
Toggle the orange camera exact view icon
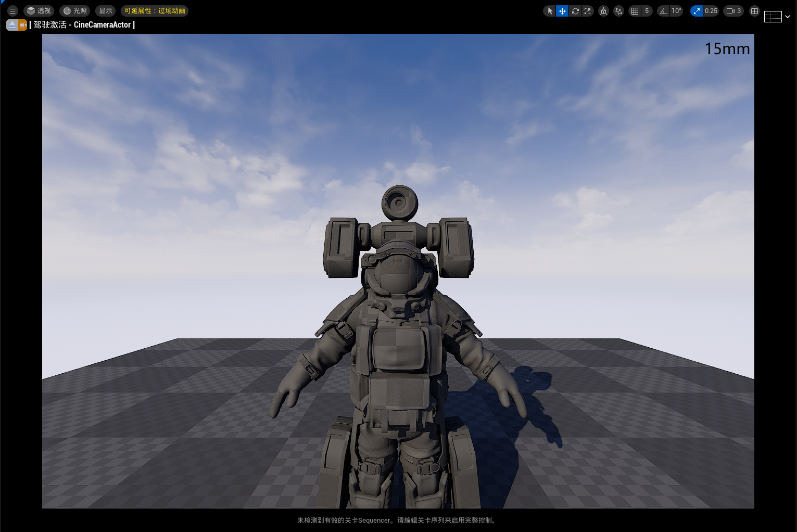point(23,25)
